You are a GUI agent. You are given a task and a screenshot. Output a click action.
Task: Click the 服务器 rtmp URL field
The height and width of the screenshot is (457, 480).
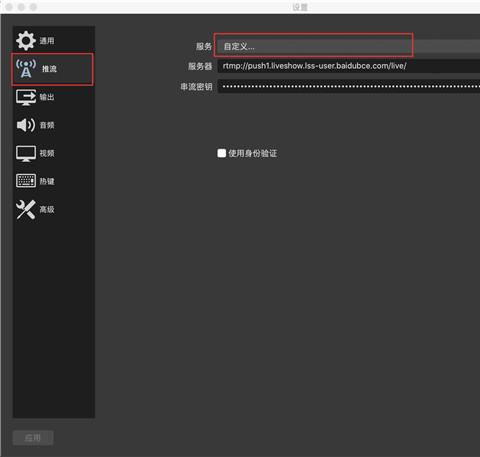click(349, 66)
